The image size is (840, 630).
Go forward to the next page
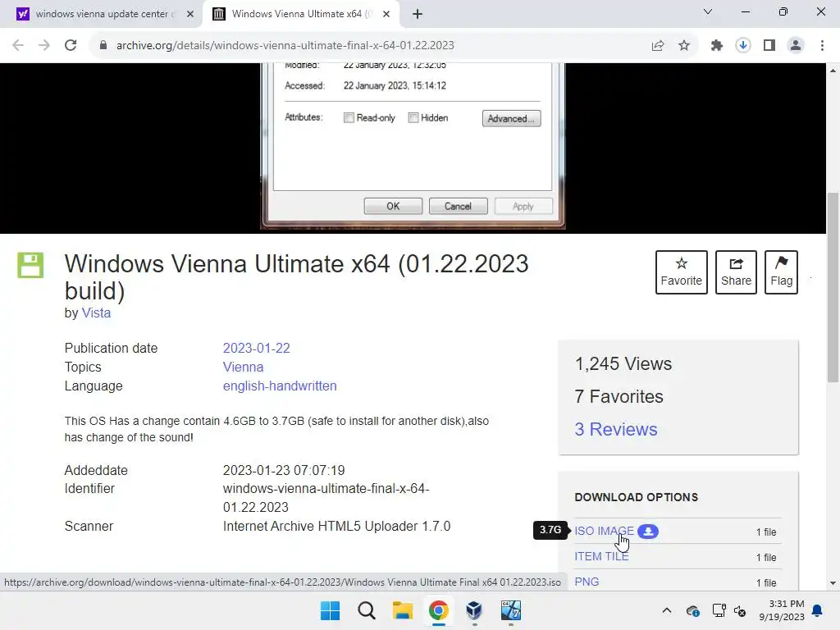[44, 46]
